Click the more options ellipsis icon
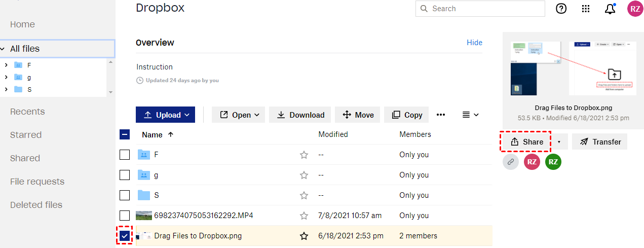The image size is (644, 248). tap(441, 115)
